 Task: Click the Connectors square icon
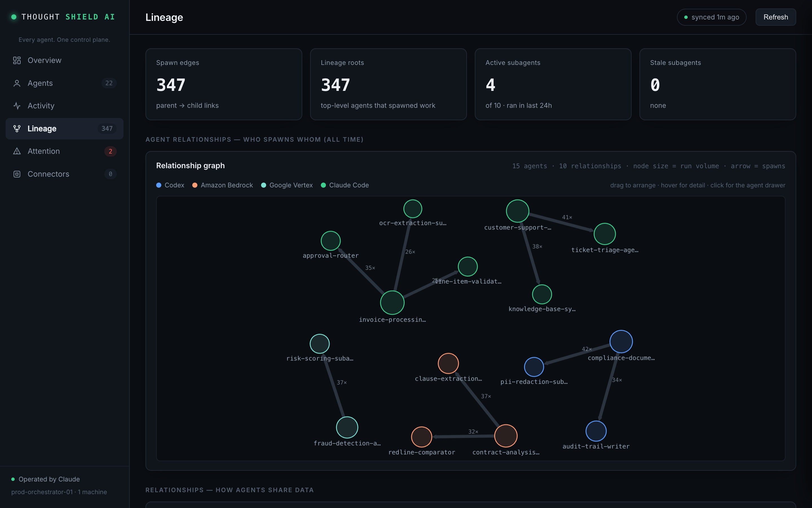click(17, 174)
